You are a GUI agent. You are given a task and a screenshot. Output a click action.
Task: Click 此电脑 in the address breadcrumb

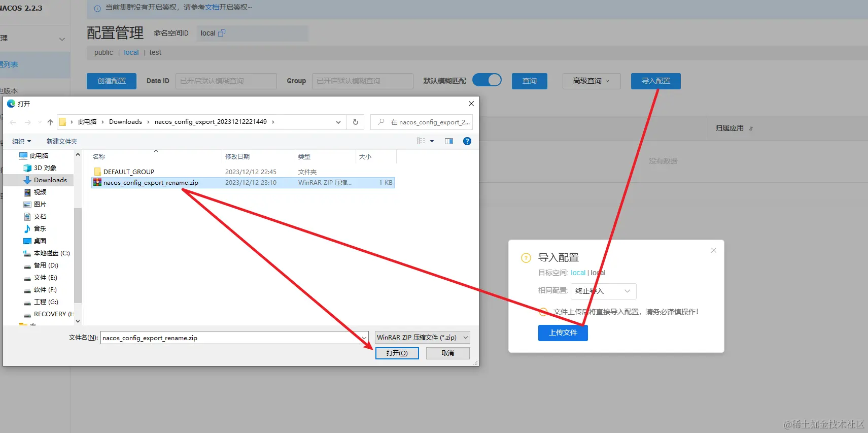87,122
